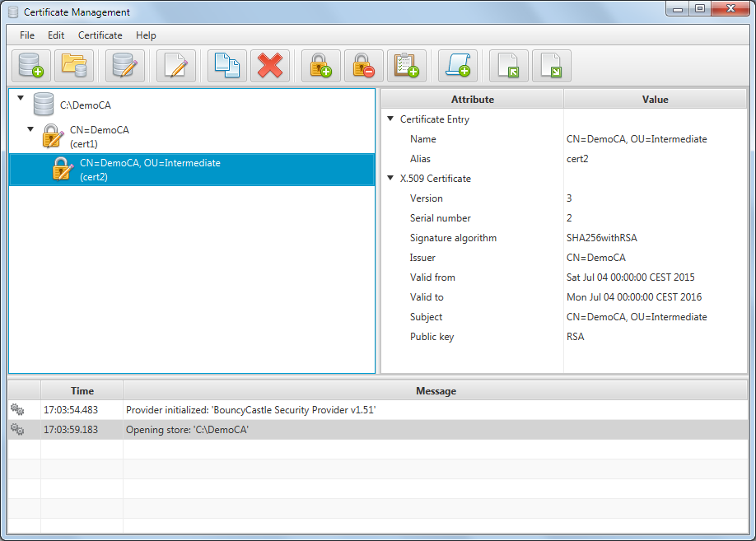
Task: Add a new certificate entry
Action: (406, 66)
